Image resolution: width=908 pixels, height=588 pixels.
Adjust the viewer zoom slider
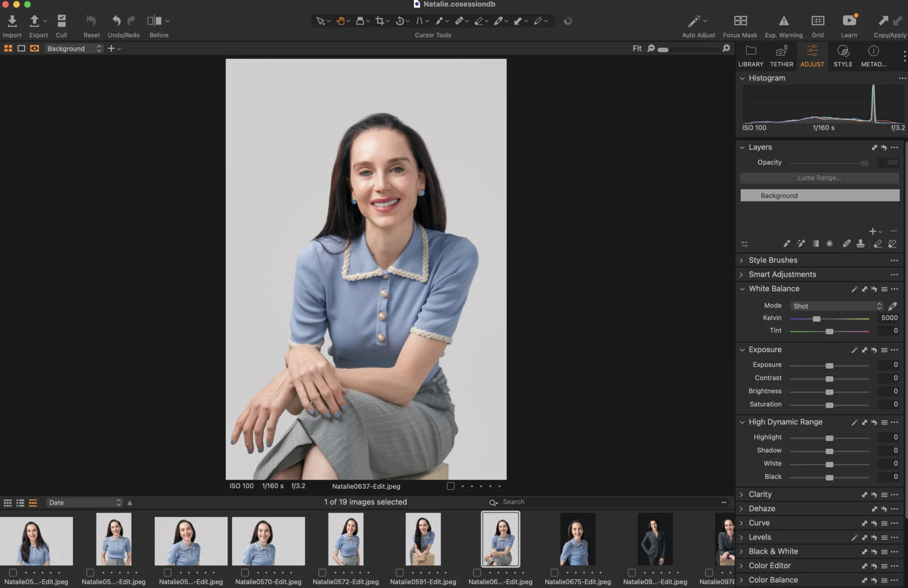point(663,49)
